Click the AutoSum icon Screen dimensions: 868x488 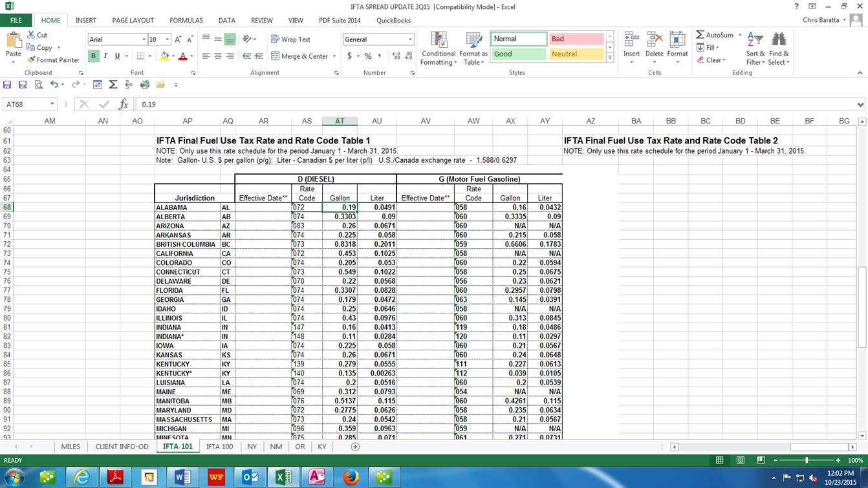pos(700,35)
